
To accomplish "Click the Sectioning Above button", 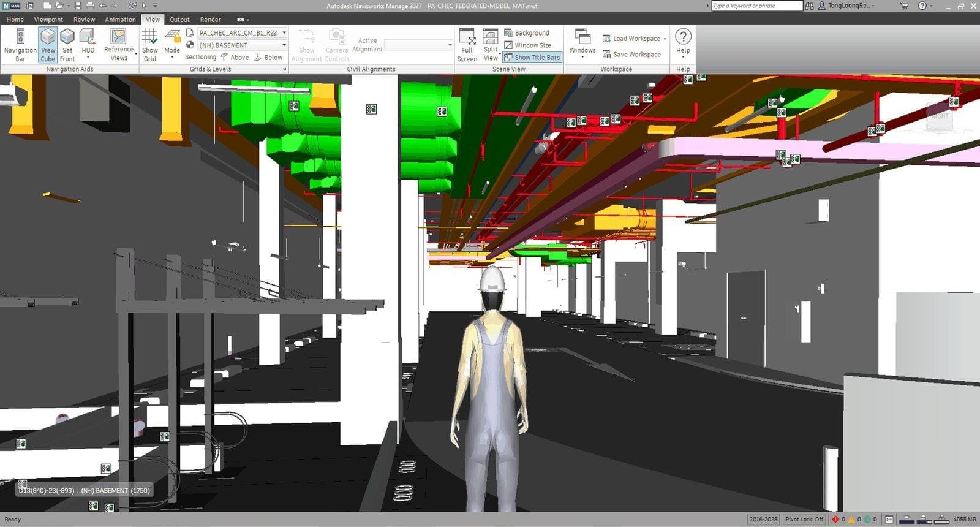I will click(x=235, y=57).
